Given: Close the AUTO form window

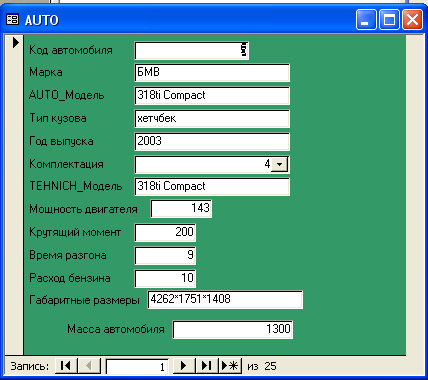Looking at the screenshot, I should tap(412, 20).
